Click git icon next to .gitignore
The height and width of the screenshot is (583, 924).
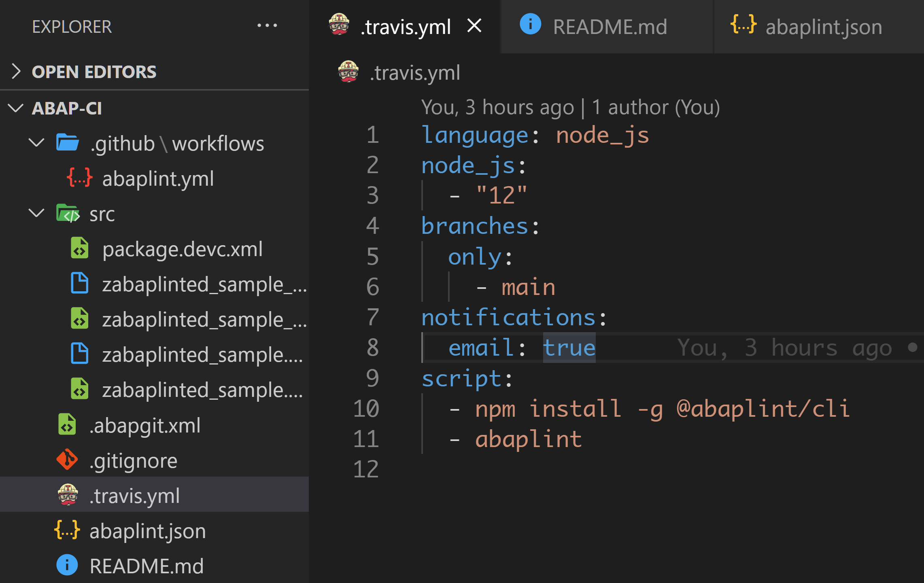coord(67,460)
